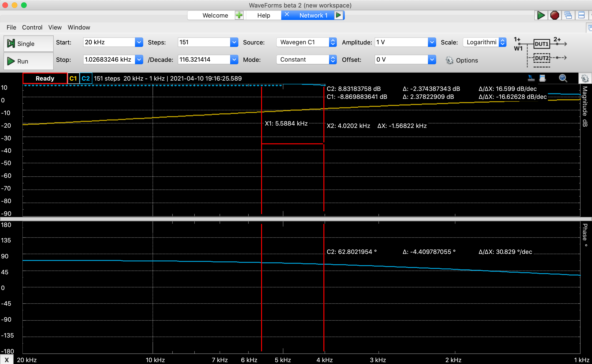Open the Source Wavegen C1 dropdown
The width and height of the screenshot is (592, 364).
pyautogui.click(x=306, y=42)
